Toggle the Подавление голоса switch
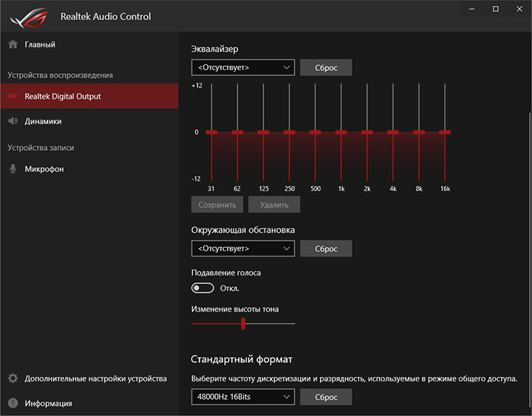This screenshot has width=532, height=416. 202,288
